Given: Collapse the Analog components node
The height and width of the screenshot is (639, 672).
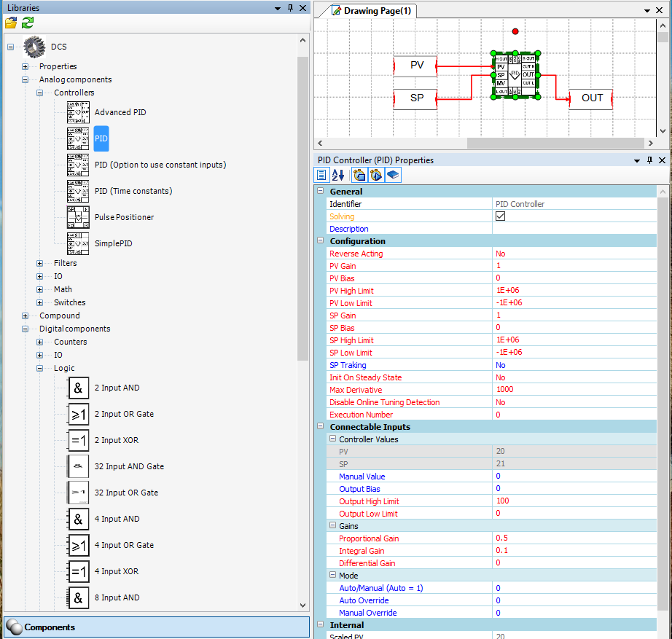Looking at the screenshot, I should point(25,79).
